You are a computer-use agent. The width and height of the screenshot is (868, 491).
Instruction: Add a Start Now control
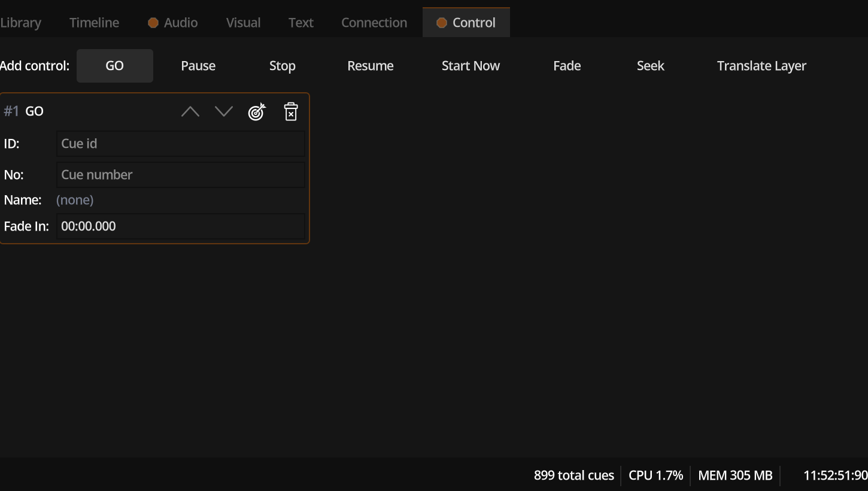pyautogui.click(x=471, y=66)
